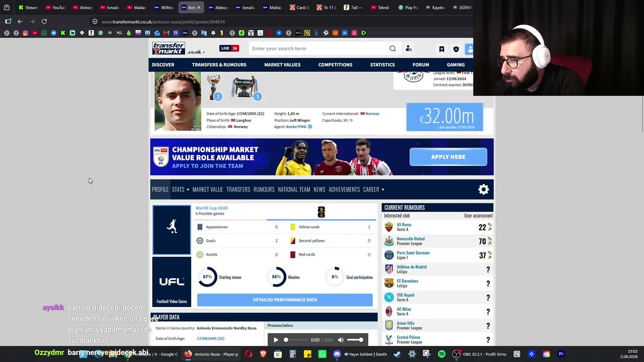Click the browser reload icon

pos(44,22)
